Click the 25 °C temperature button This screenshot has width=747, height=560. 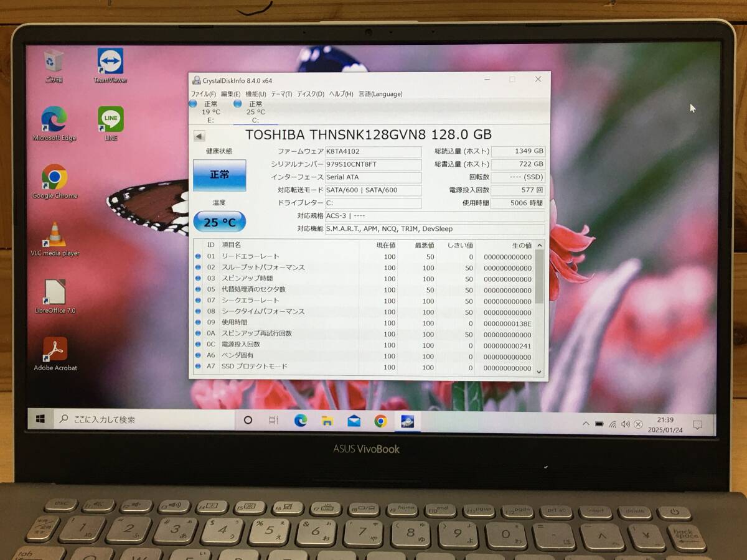click(x=219, y=222)
